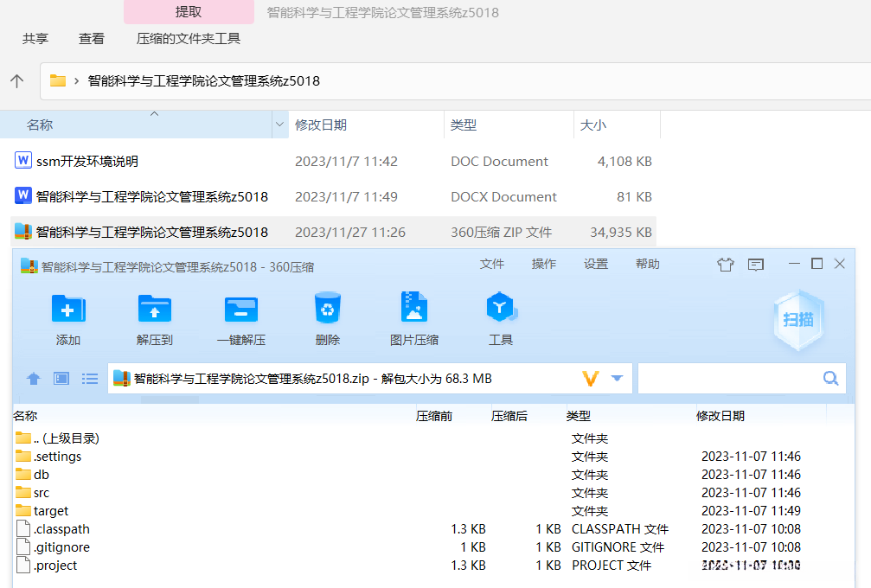
Task: Minimize the 360压缩 window
Action: pos(794,264)
